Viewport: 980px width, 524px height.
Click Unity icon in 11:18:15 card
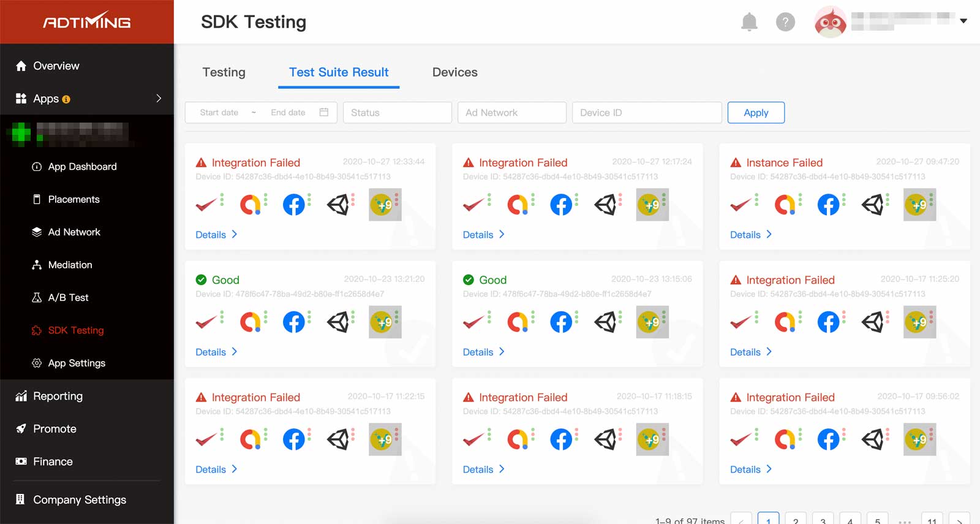coord(605,439)
